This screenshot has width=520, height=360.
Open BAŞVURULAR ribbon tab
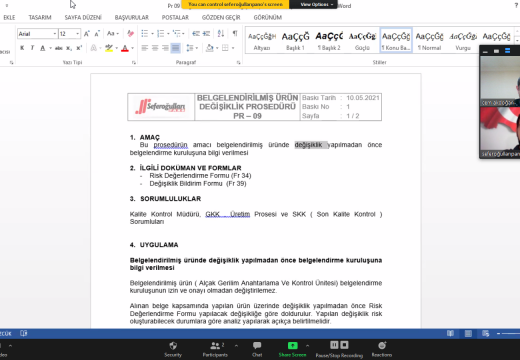coord(132,17)
